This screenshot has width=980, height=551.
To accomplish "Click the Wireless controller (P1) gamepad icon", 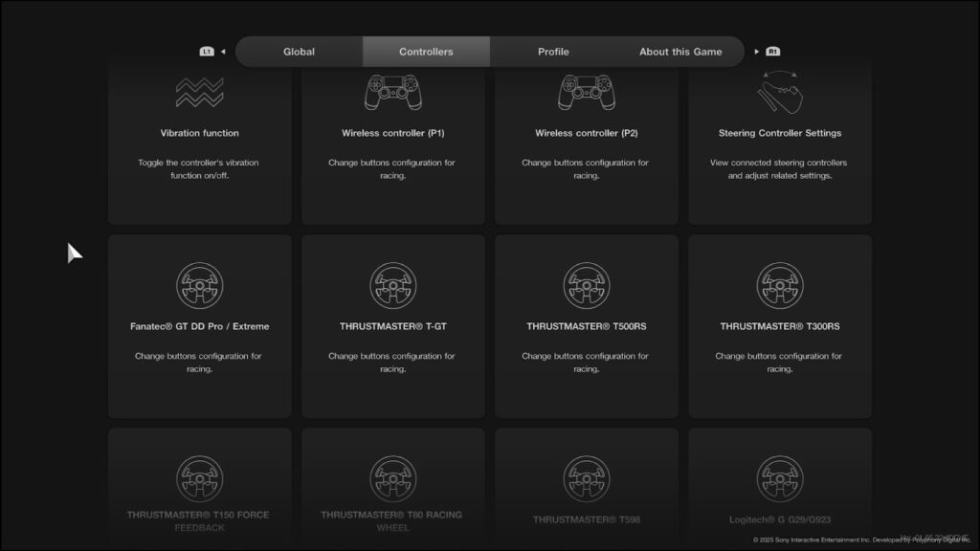I will pyautogui.click(x=392, y=93).
